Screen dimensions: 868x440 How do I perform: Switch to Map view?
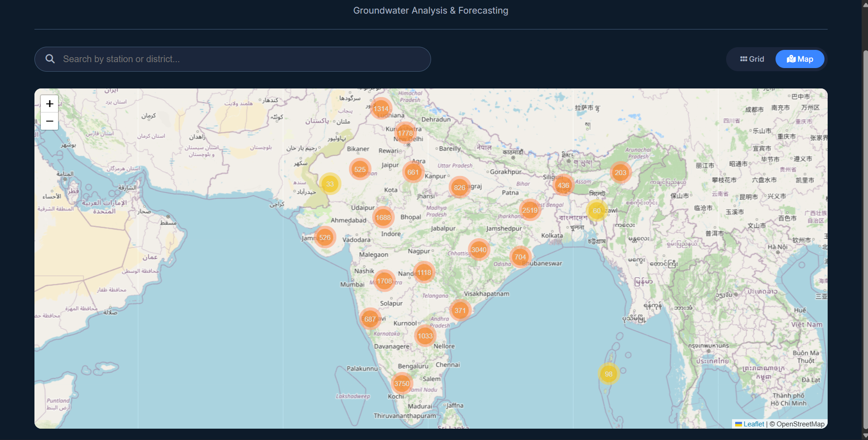800,59
